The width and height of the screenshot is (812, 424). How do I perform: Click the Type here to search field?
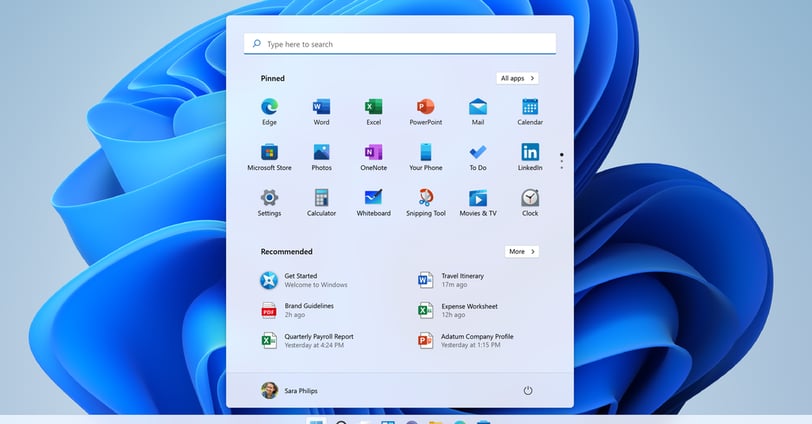click(400, 44)
